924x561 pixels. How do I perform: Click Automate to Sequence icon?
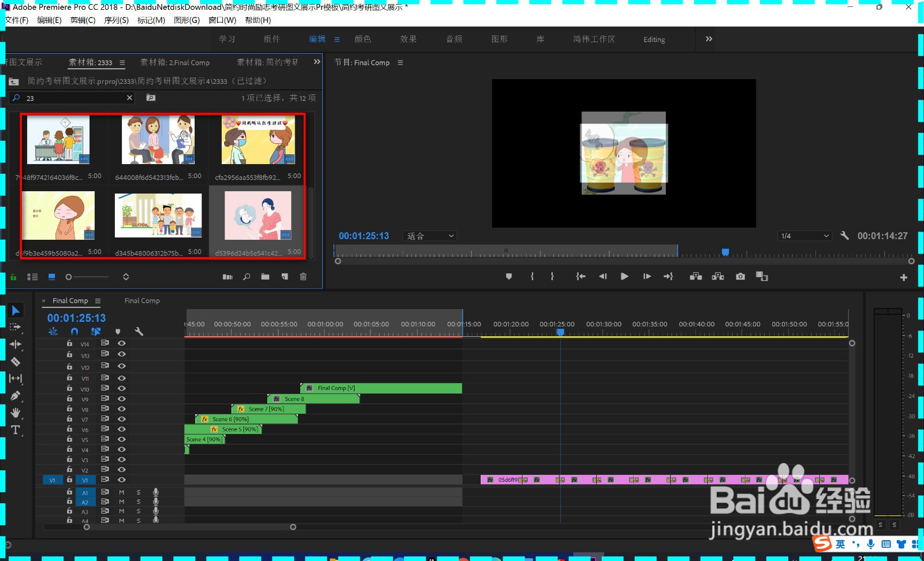pos(228,277)
